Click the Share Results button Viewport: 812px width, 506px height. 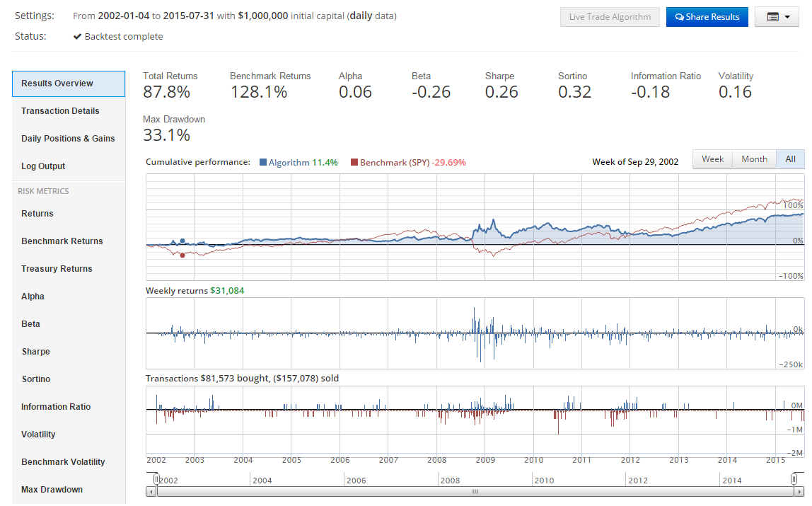pyautogui.click(x=707, y=17)
